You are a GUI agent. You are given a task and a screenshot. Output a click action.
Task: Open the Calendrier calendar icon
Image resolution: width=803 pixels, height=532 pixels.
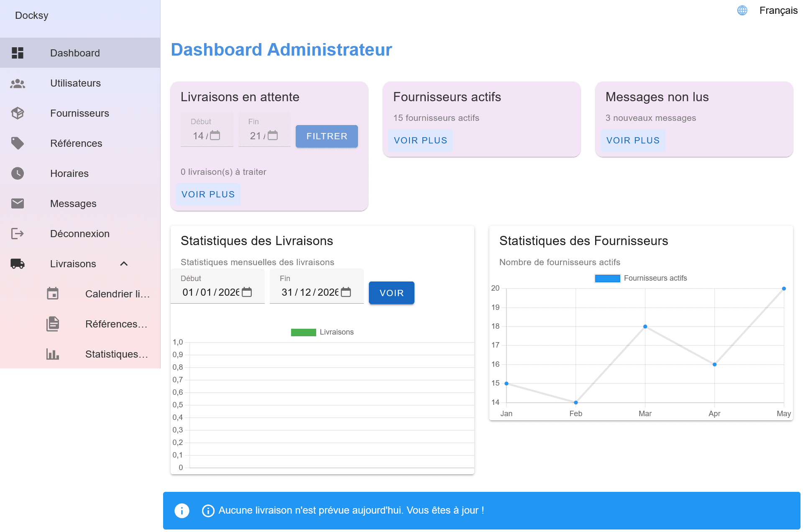[53, 294]
